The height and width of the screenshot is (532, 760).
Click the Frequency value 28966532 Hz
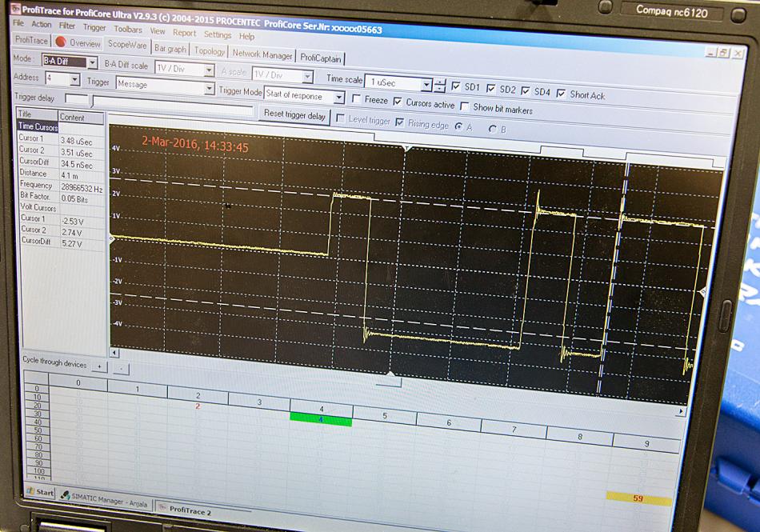point(82,187)
